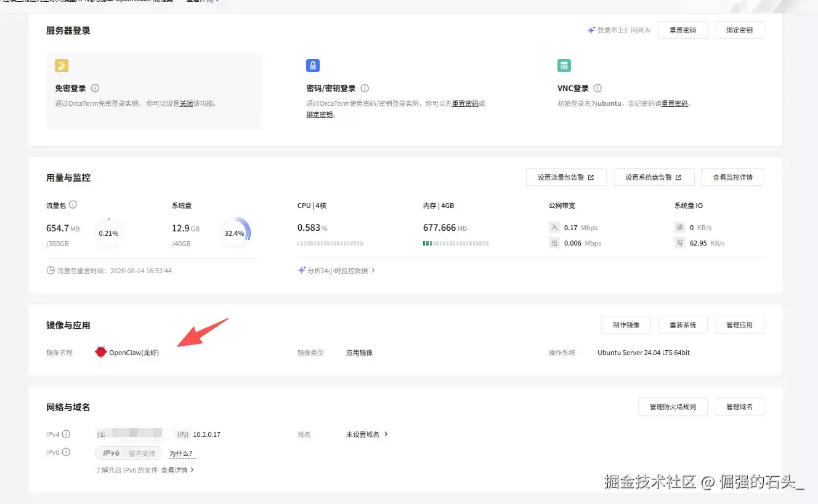818x504 pixels.
Task: Click the 重装系统 button
Action: click(x=682, y=325)
